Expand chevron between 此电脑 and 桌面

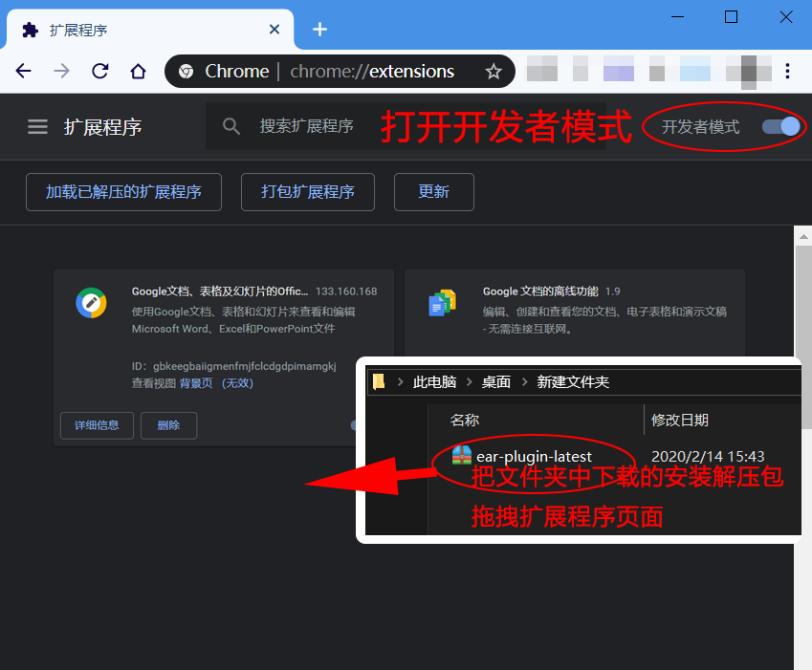pos(470,382)
